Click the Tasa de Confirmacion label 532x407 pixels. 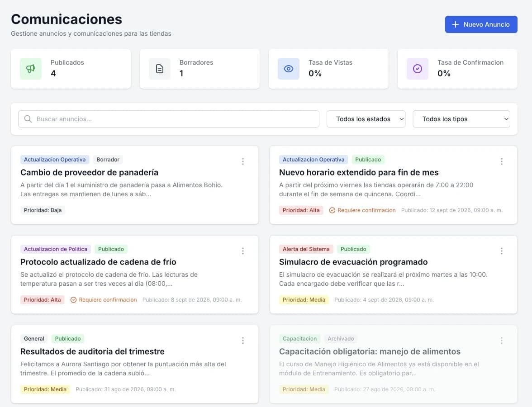click(470, 62)
